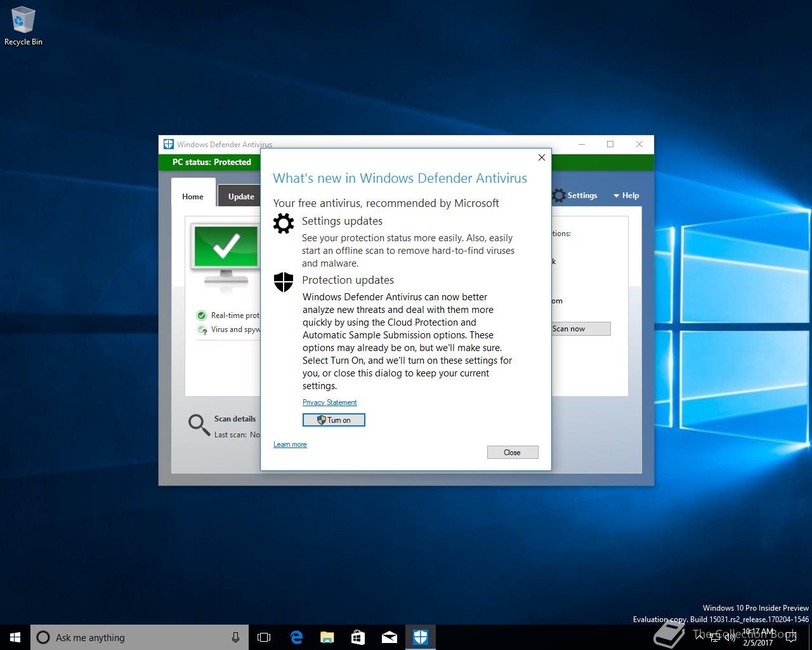Click the Settings gear in Defender window
Screen dimensions: 812x650
point(559,196)
